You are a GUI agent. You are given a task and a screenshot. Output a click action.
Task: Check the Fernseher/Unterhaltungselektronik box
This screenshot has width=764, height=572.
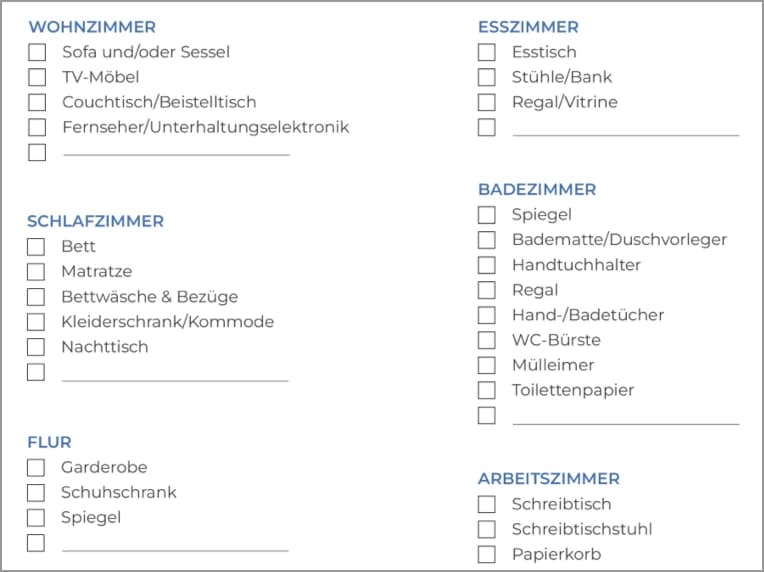[x=37, y=127]
